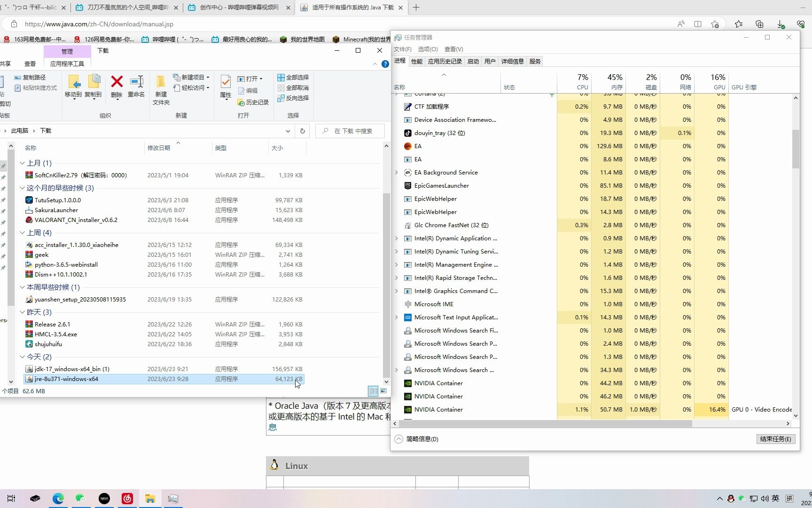Select jdk-17_windows-x64_bin (1) file

(164, 369)
